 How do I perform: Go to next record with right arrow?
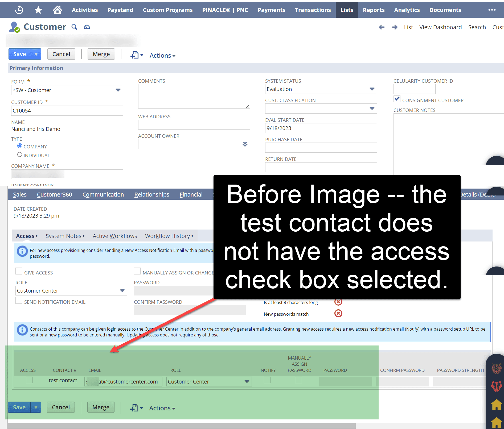pos(395,27)
